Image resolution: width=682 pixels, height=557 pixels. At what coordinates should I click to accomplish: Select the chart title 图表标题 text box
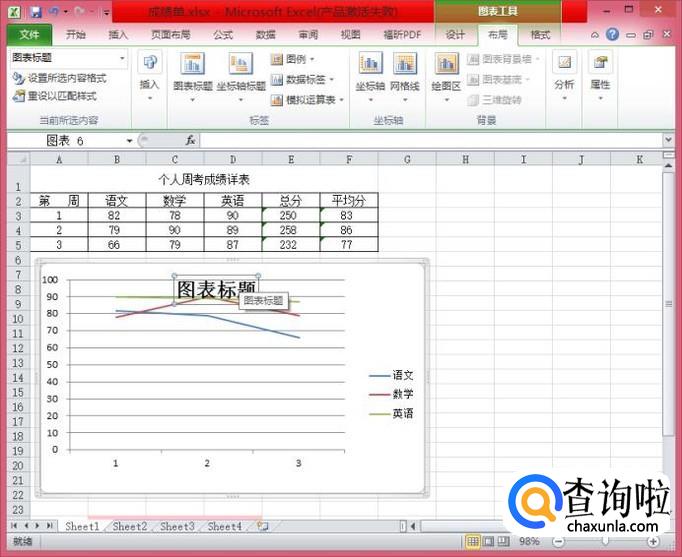point(216,290)
